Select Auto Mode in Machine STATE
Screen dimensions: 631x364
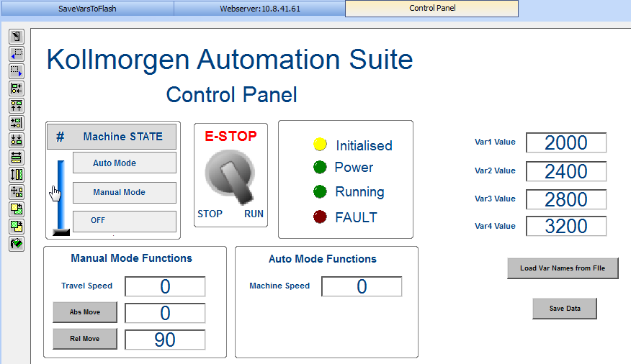click(125, 163)
